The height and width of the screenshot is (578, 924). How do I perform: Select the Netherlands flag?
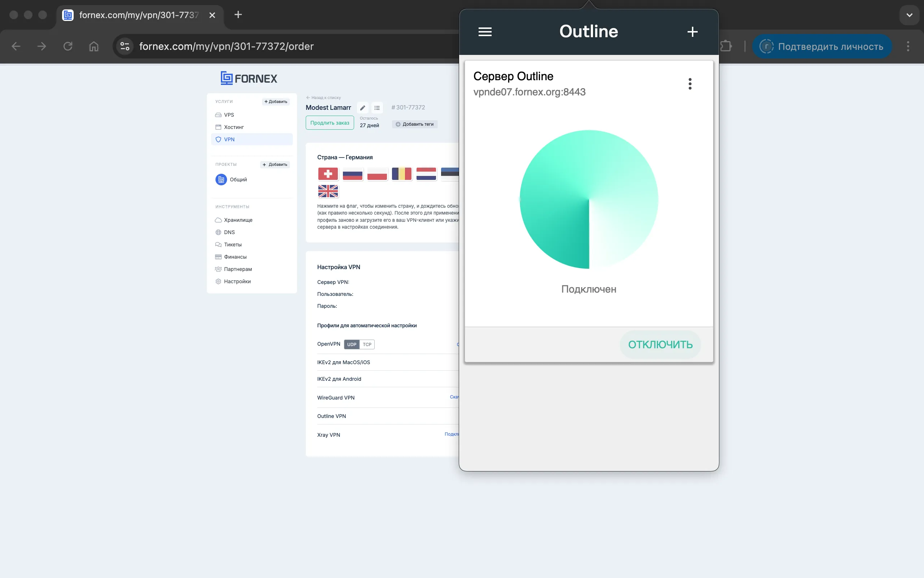pyautogui.click(x=426, y=174)
